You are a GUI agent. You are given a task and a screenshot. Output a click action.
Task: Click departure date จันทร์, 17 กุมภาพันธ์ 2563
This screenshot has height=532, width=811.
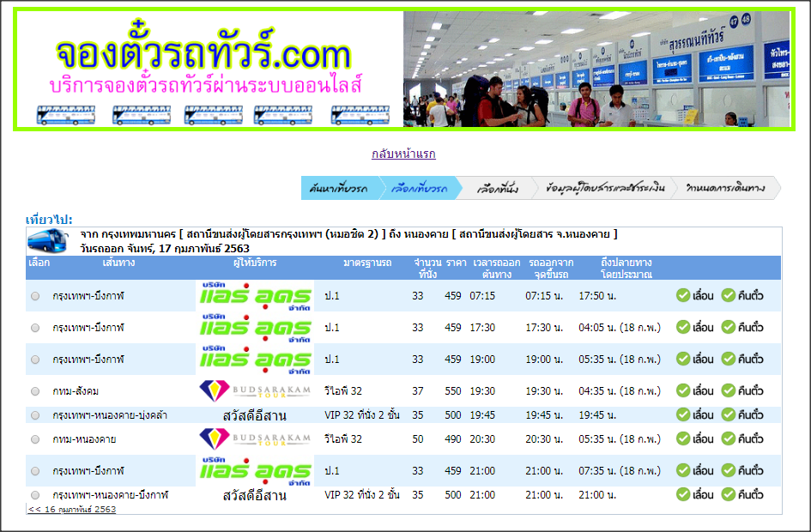coord(188,249)
